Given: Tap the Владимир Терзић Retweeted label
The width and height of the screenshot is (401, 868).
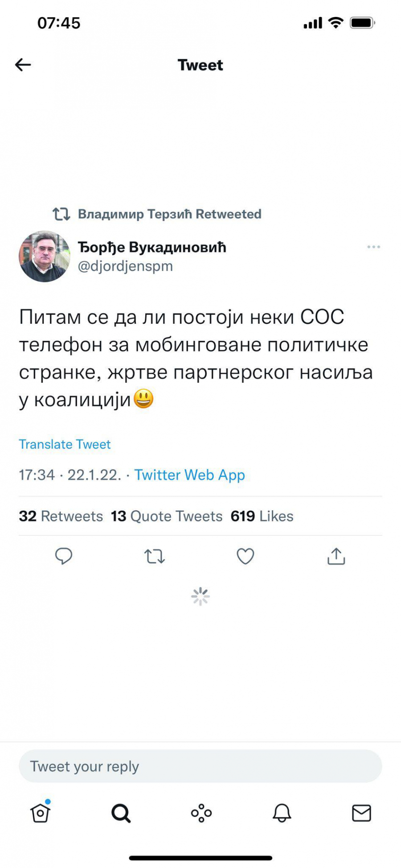Looking at the screenshot, I should pyautogui.click(x=169, y=214).
